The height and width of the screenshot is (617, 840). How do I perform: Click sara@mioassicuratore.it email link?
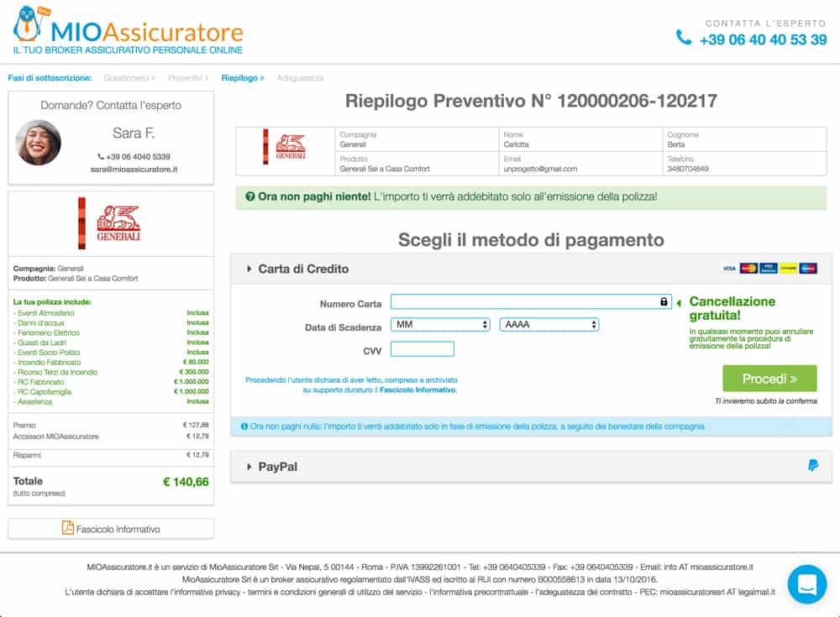(134, 170)
